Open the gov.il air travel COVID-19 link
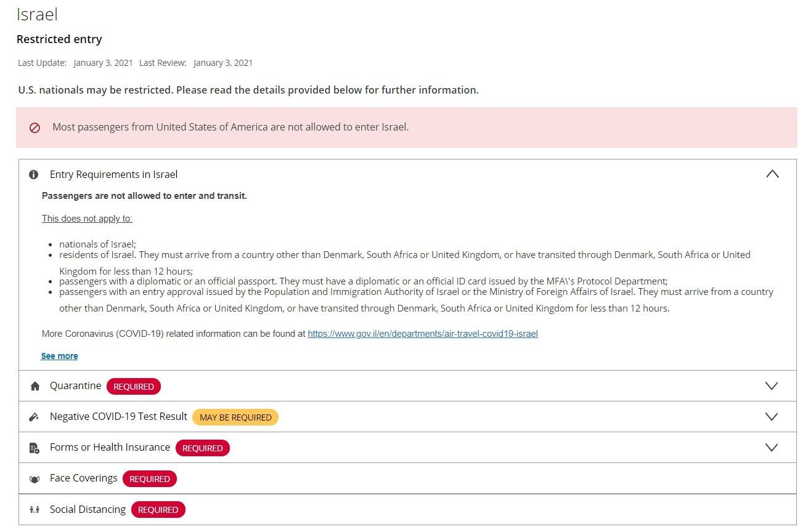The width and height of the screenshot is (803, 532). (423, 334)
